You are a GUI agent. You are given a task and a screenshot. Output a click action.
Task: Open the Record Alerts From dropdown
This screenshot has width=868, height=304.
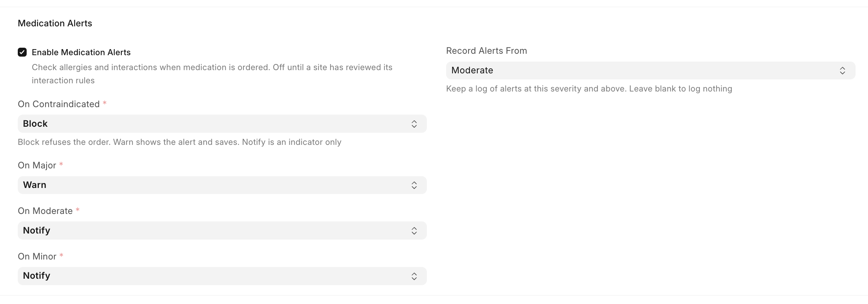650,70
